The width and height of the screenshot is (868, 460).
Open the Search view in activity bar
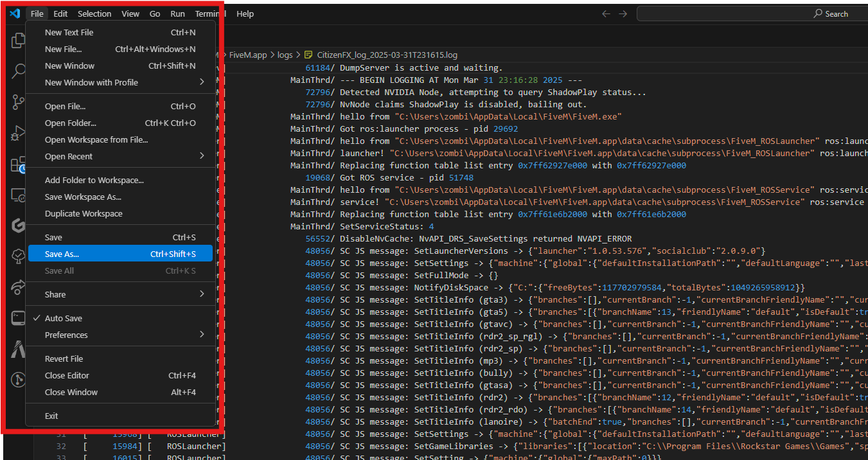point(18,71)
